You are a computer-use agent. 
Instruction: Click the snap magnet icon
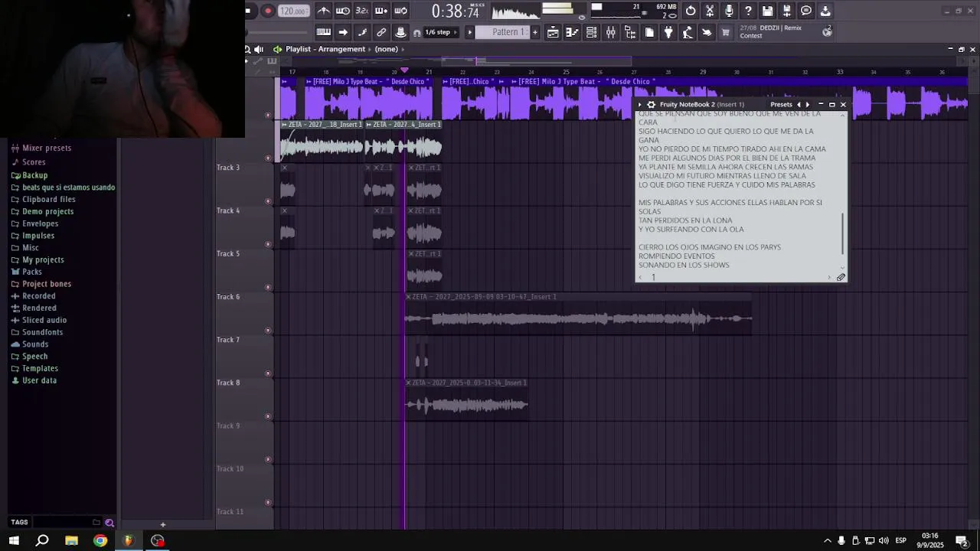click(x=416, y=33)
